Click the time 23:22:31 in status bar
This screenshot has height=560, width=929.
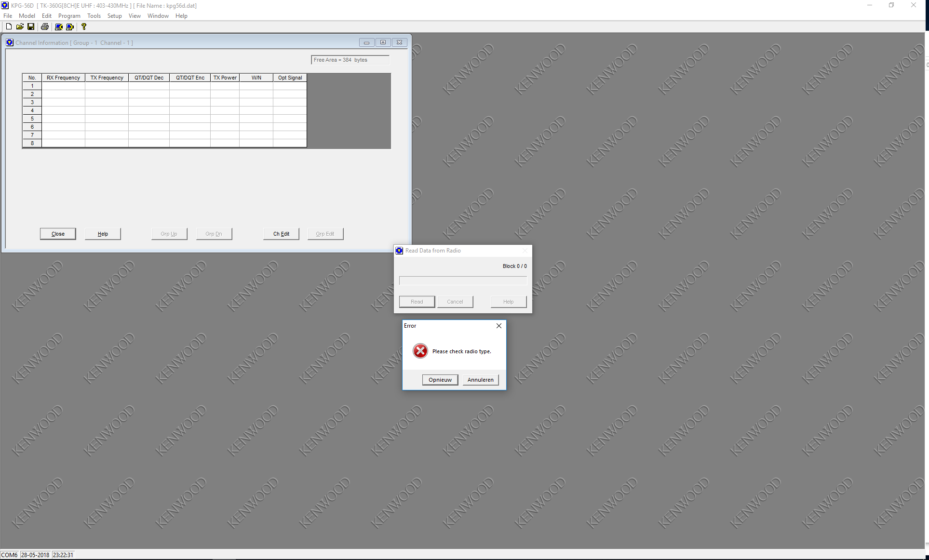point(63,555)
